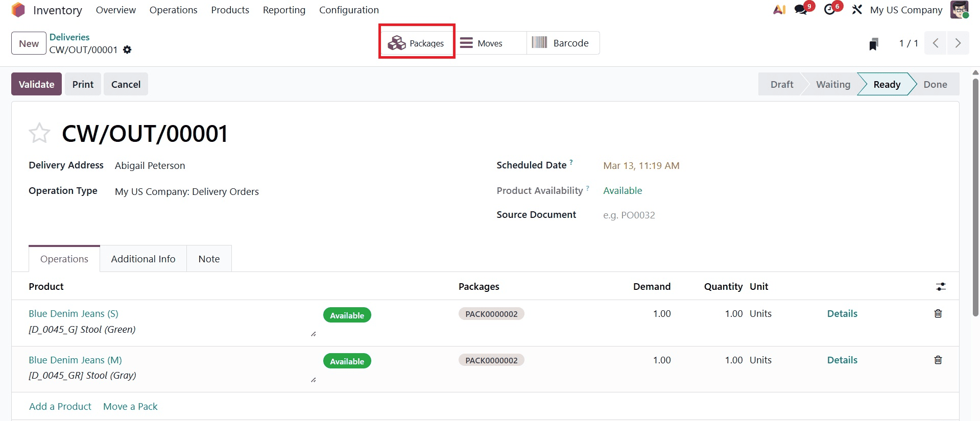Image resolution: width=980 pixels, height=421 pixels.
Task: Open the Operations top menu
Action: tap(173, 10)
